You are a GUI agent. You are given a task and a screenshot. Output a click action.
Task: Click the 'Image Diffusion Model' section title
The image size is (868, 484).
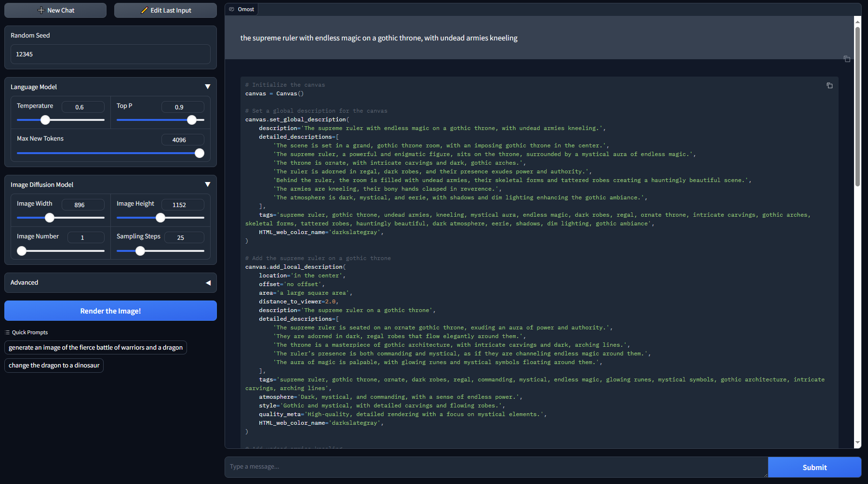pyautogui.click(x=42, y=184)
